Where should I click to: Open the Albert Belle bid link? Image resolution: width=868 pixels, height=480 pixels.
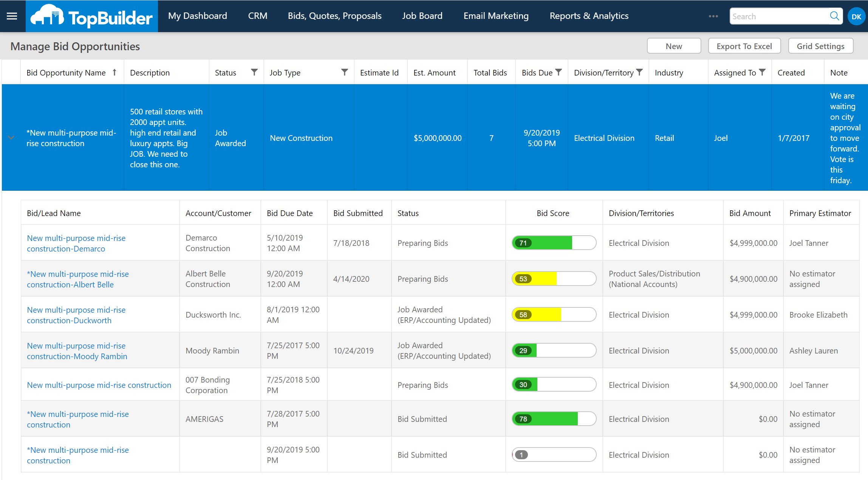coord(78,279)
